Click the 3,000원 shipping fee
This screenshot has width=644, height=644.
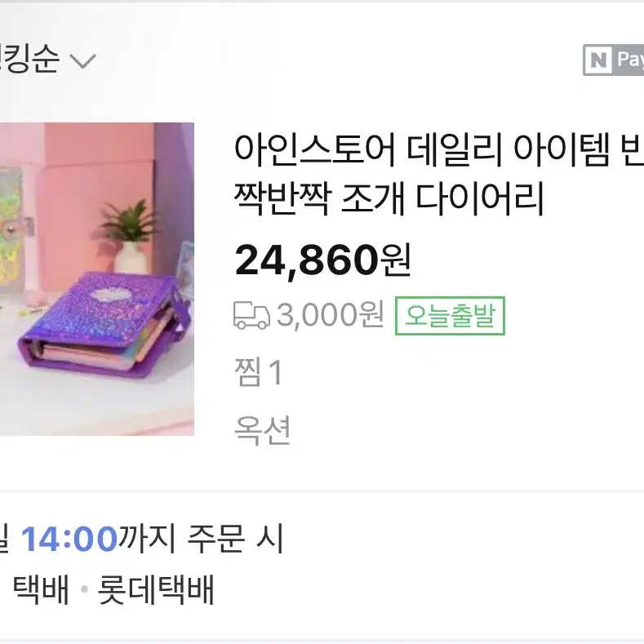click(331, 314)
